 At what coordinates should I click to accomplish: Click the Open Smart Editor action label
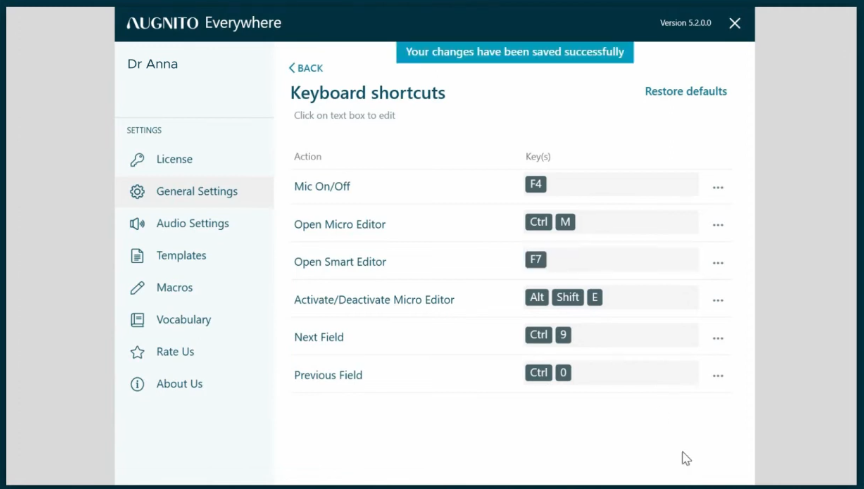click(340, 262)
